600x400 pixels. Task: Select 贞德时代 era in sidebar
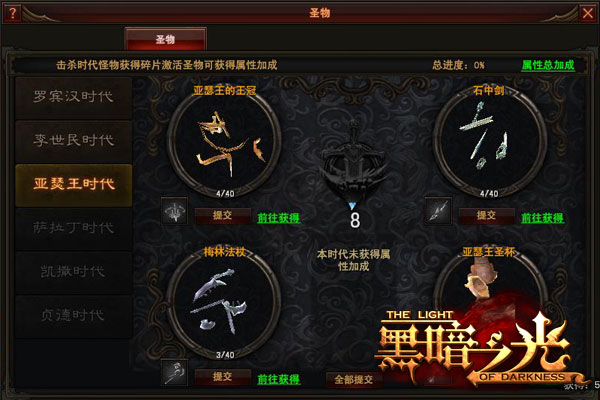tap(73, 316)
